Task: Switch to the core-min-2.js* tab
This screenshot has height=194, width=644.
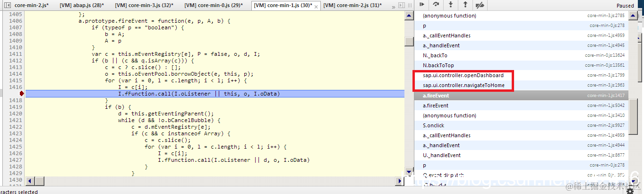Action: [x=31, y=6]
